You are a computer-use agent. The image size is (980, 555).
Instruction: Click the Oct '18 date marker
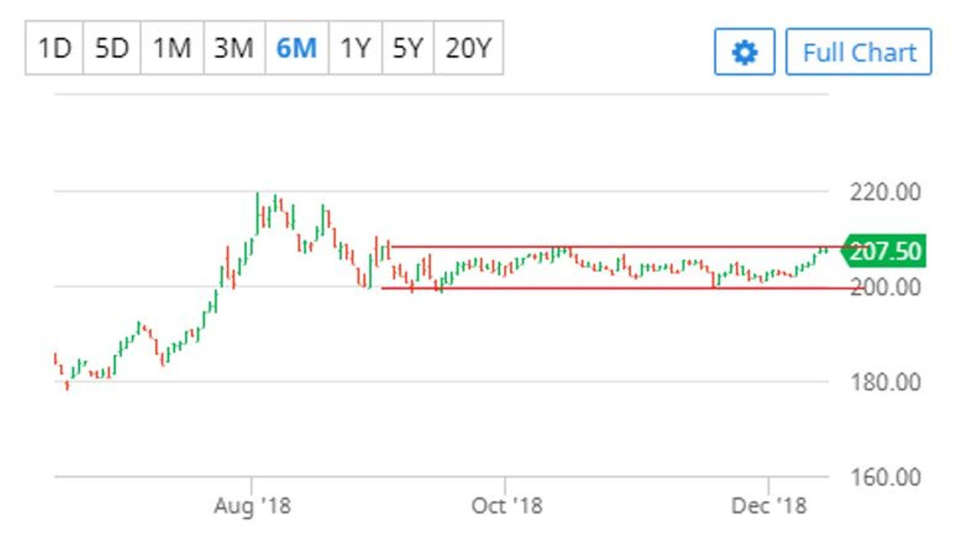[x=506, y=506]
